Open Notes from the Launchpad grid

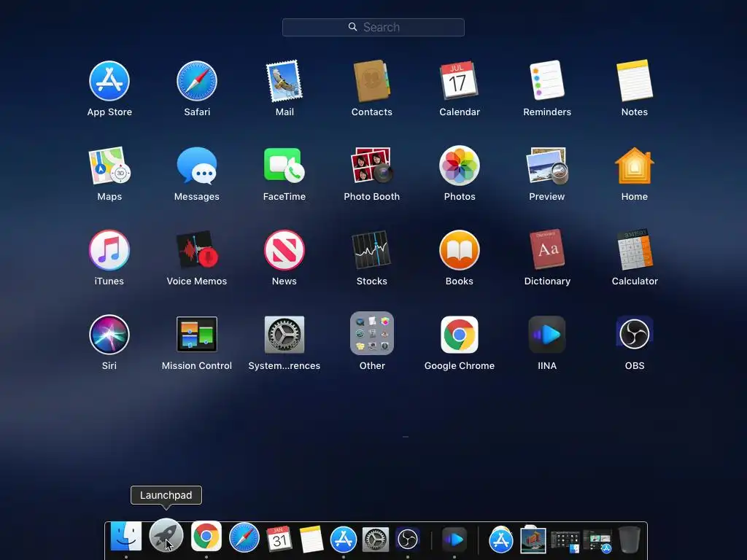click(635, 80)
